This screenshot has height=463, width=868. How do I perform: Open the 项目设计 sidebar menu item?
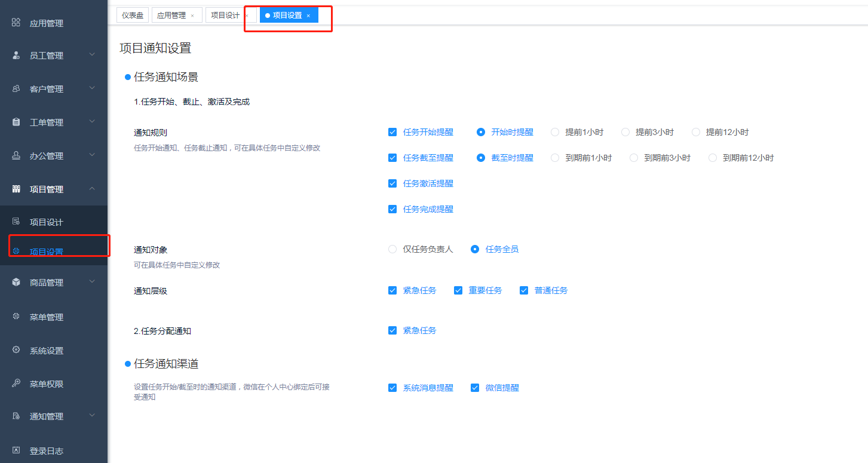[x=47, y=222]
